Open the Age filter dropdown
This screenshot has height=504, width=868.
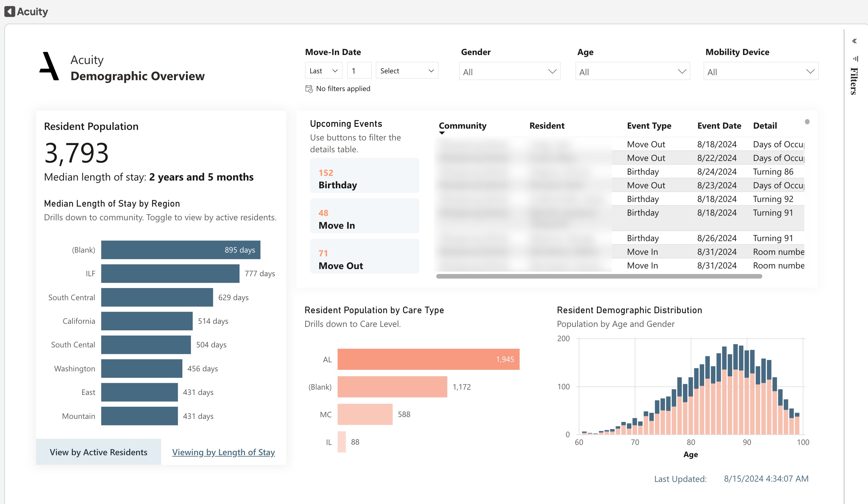tap(632, 71)
